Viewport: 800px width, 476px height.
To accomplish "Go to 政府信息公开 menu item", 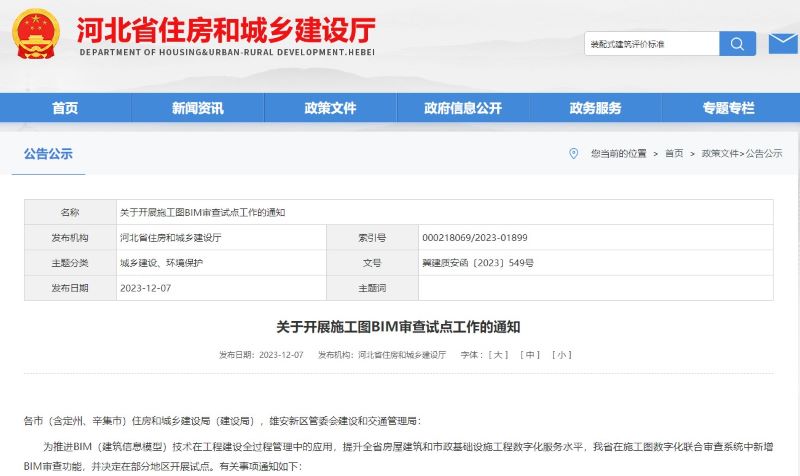I will pos(462,108).
